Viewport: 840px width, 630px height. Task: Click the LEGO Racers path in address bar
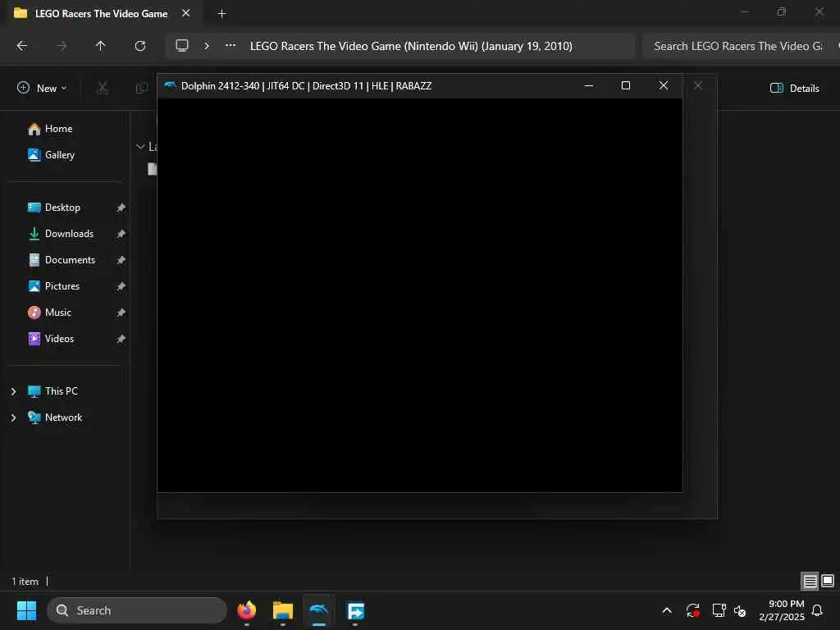pyautogui.click(x=411, y=46)
